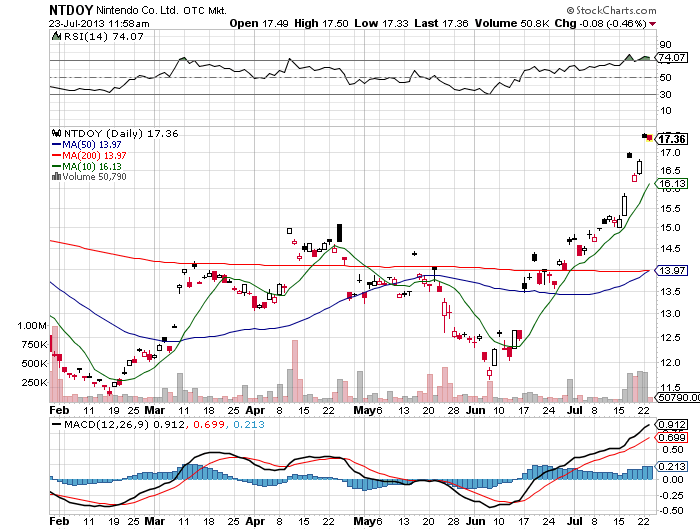Image resolution: width=700 pixels, height=530 pixels.
Task: Click the Nintendo Co. Ltd. company name
Action: point(138,10)
